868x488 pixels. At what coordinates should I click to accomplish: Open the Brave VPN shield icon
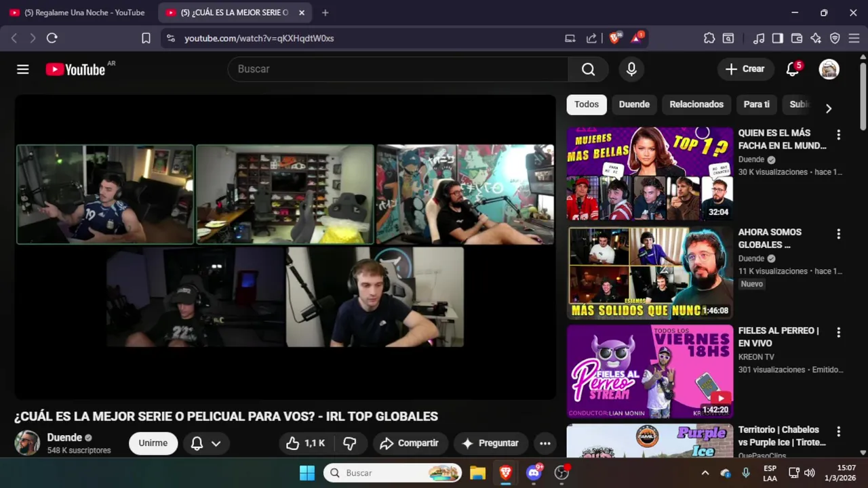point(835,39)
